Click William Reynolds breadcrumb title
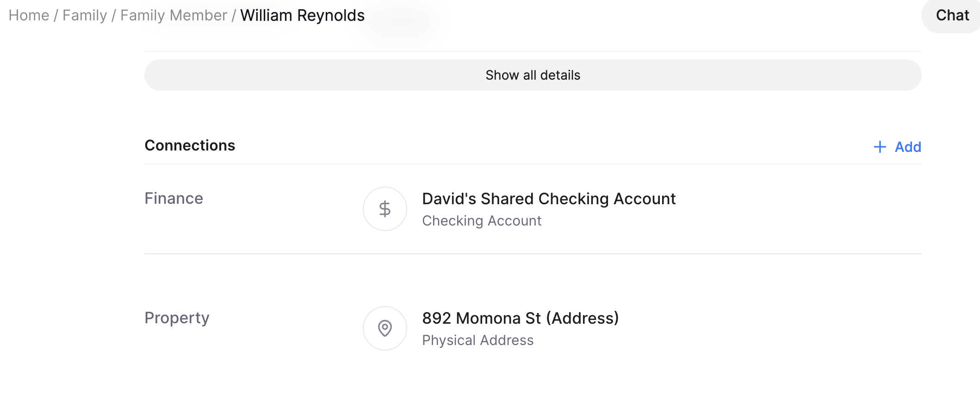 point(302,15)
